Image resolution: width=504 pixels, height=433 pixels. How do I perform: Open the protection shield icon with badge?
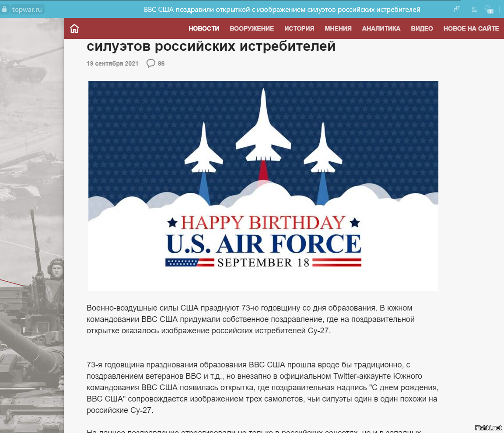[x=489, y=9]
